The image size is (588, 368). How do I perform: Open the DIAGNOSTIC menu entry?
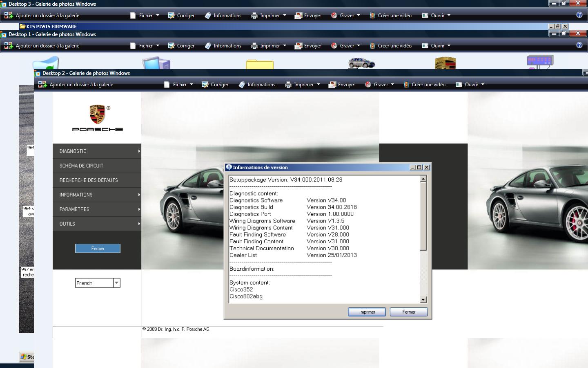click(x=97, y=151)
